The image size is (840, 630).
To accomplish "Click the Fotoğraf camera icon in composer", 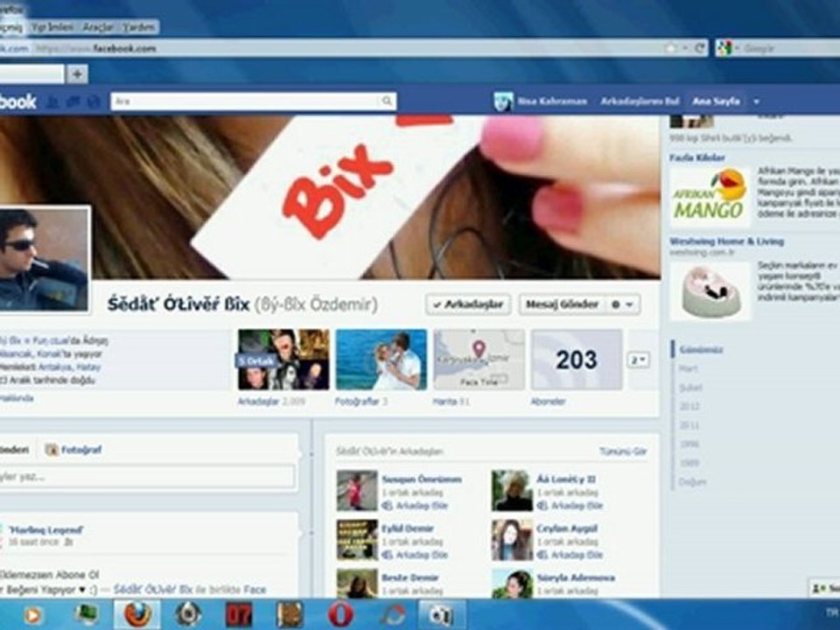I will pyautogui.click(x=52, y=450).
